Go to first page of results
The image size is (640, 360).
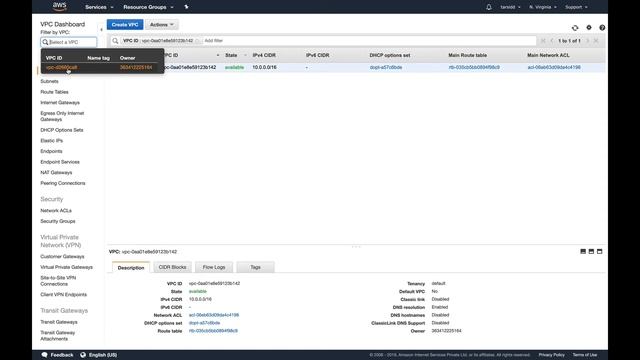point(543,41)
